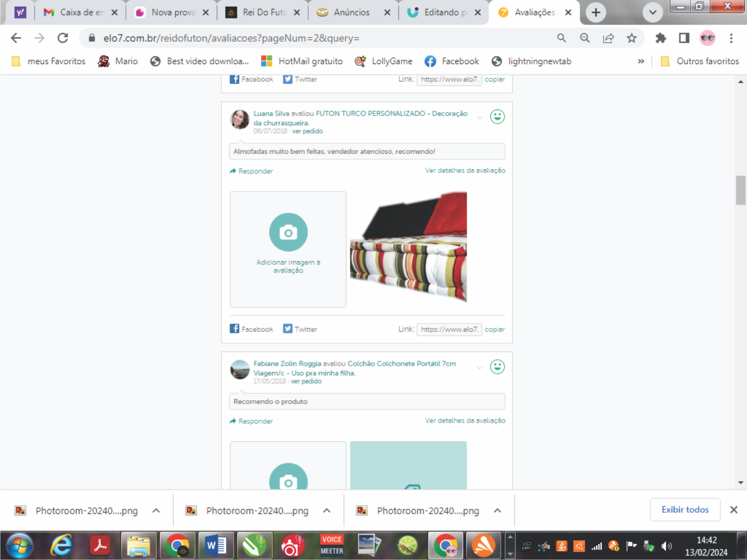Click the clock showing 14:42 in taskbar

click(x=707, y=540)
